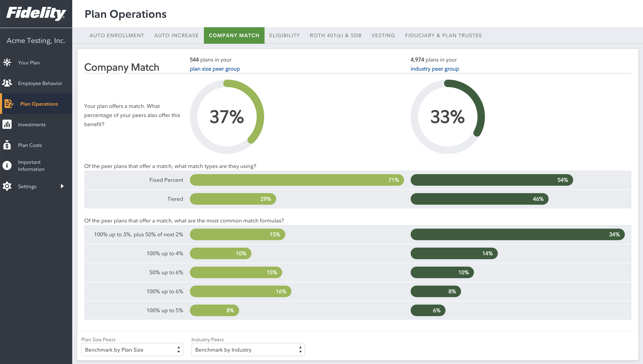Click the '50% up to 6%' row label
The image size is (643, 364).
[166, 273]
